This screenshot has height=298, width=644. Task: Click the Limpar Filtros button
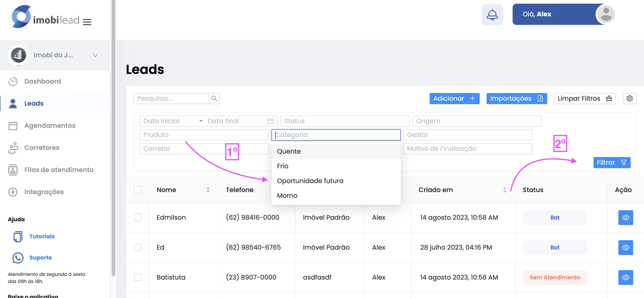tap(585, 98)
